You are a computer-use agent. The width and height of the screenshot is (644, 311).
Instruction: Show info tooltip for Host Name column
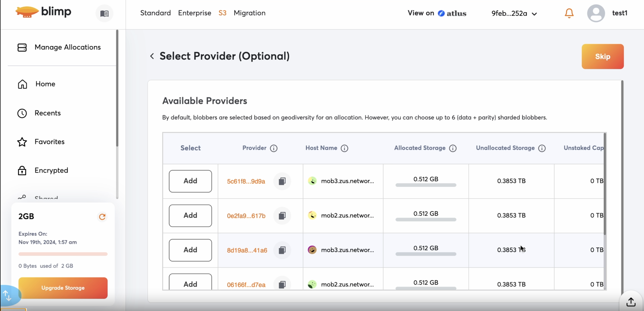click(344, 148)
